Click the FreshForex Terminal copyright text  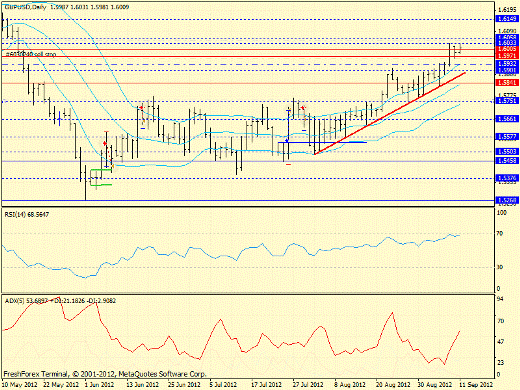(105, 374)
